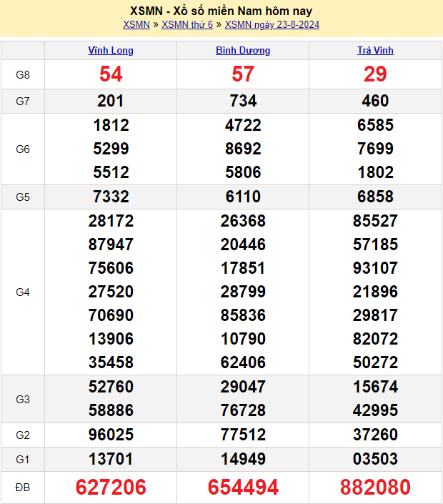Click G4 number 87947
Viewport: 443px width, 504px height.
(x=111, y=244)
